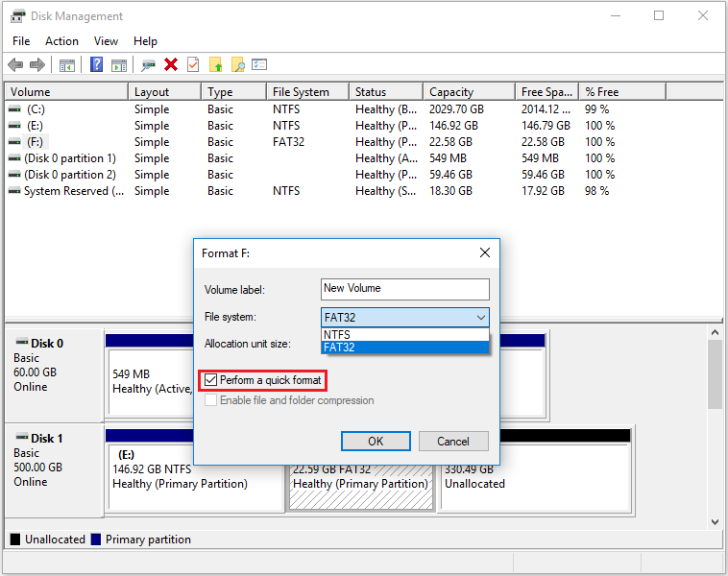Click the Forward arrow toolbar icon
728x576 pixels.
click(37, 64)
